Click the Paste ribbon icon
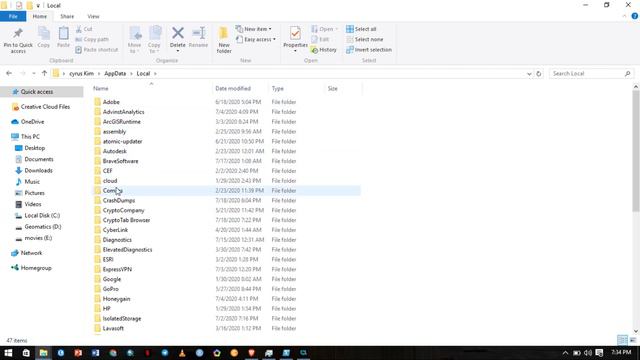 pyautogui.click(x=63, y=33)
